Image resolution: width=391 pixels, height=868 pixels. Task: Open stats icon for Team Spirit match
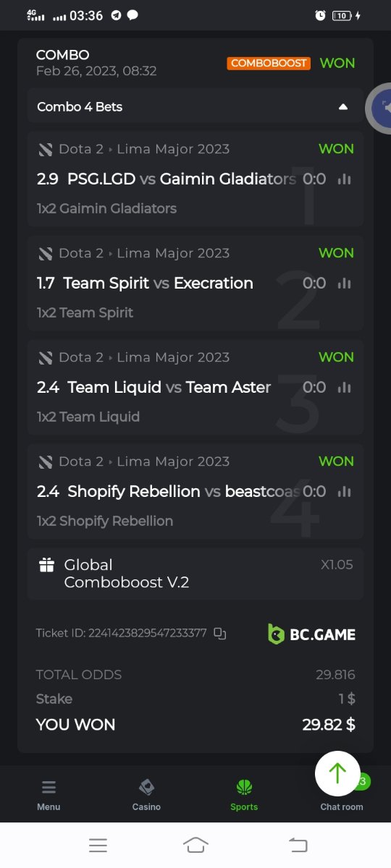point(344,284)
